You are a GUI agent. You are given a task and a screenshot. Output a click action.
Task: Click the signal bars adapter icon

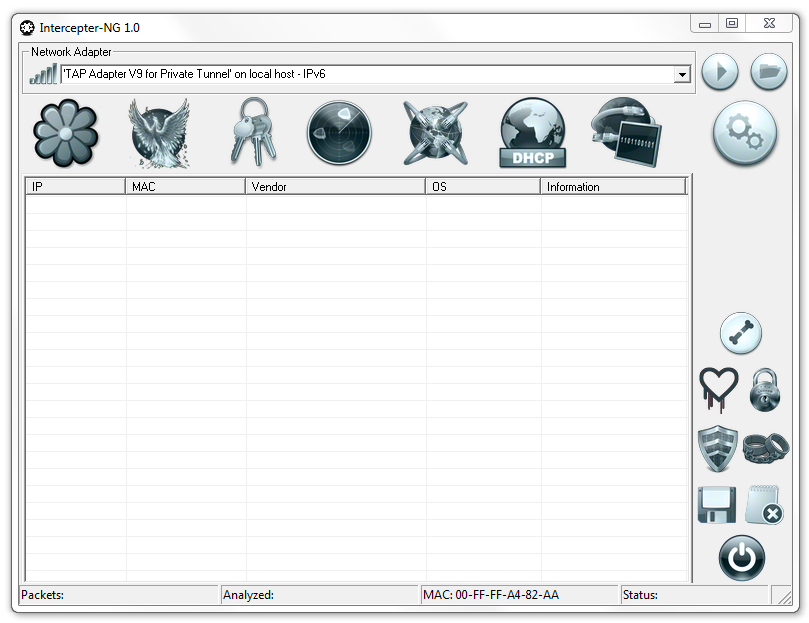(x=43, y=74)
